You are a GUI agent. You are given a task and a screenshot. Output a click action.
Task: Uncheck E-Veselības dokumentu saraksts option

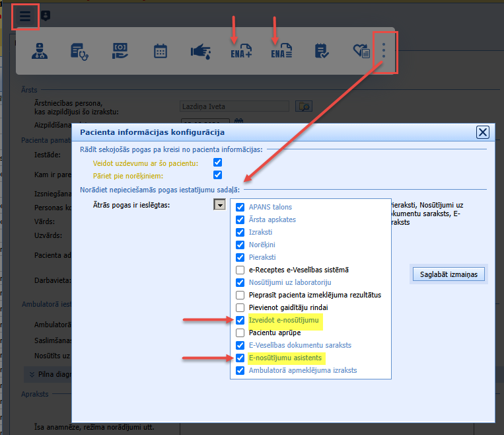point(240,345)
